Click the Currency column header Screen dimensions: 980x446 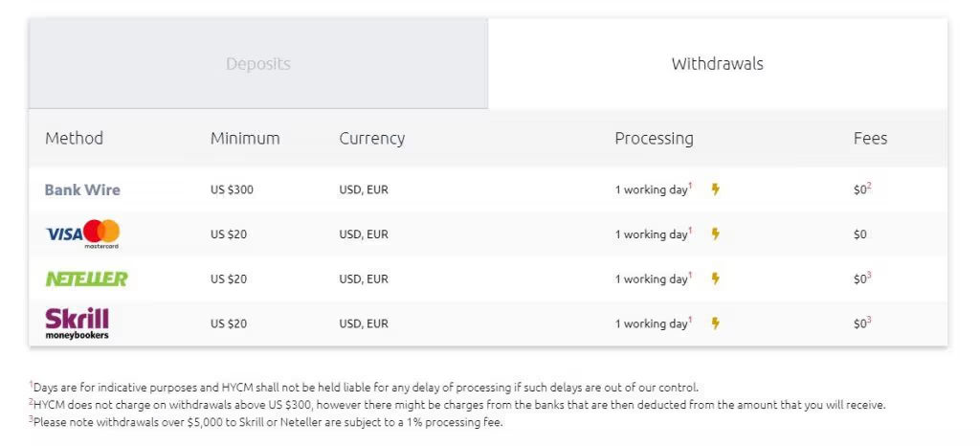point(371,138)
